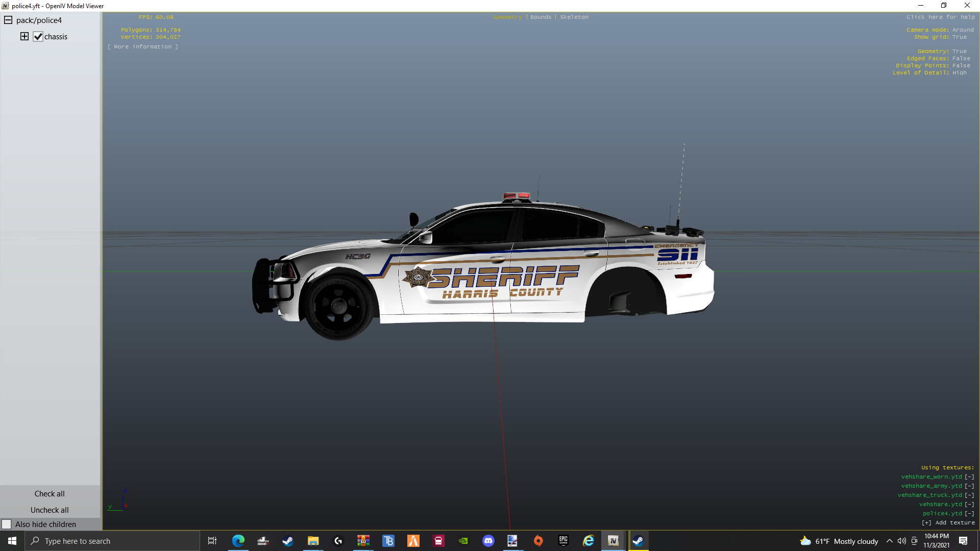980x551 pixels.
Task: Open Click here for help
Action: 940,17
